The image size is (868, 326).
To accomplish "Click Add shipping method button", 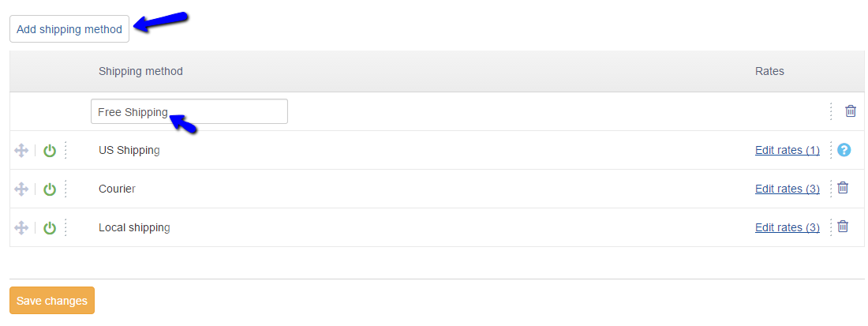I will coord(69,29).
